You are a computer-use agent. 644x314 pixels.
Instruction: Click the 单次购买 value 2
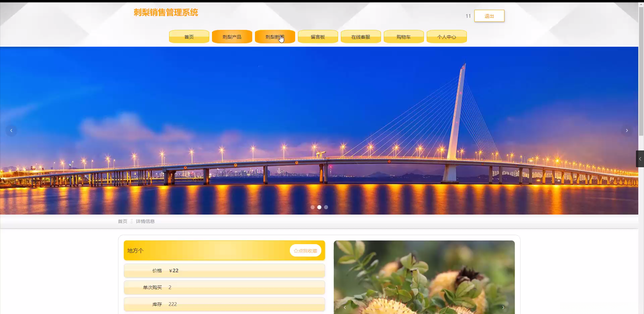170,287
